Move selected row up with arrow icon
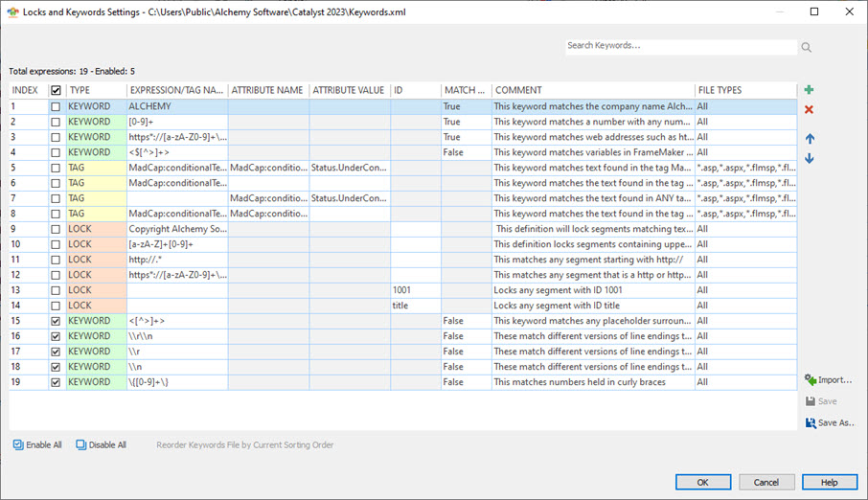 point(810,139)
